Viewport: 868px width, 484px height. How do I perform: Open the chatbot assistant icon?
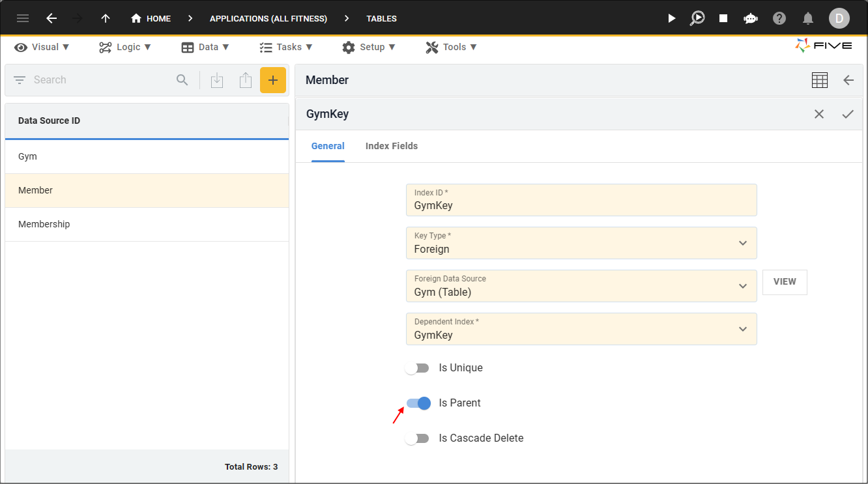750,18
